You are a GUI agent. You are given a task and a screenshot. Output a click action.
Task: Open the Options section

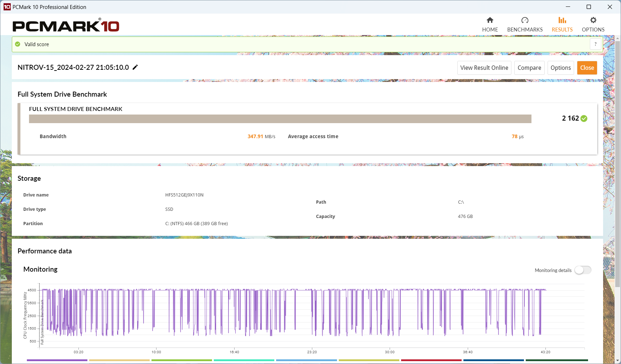[x=593, y=25]
